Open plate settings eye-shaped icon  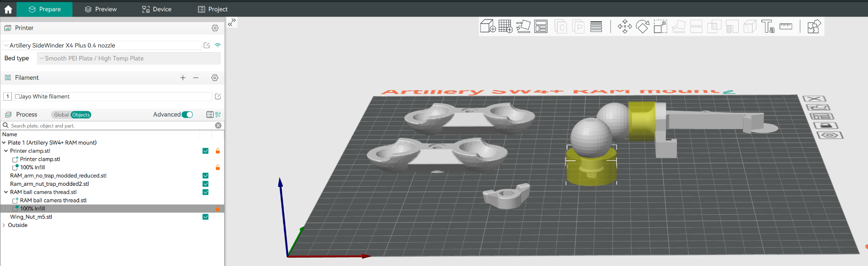click(830, 135)
